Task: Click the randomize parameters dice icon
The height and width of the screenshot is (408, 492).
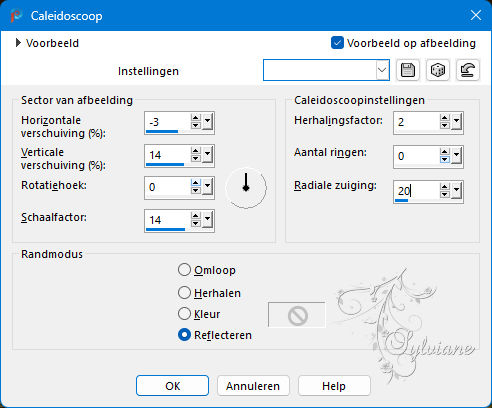Action: tap(438, 70)
